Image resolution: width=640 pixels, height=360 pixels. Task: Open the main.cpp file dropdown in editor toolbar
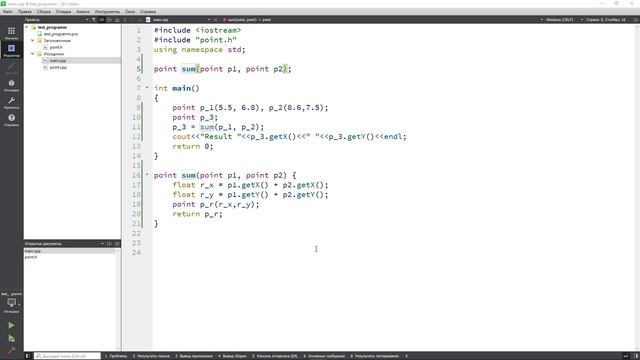182,20
